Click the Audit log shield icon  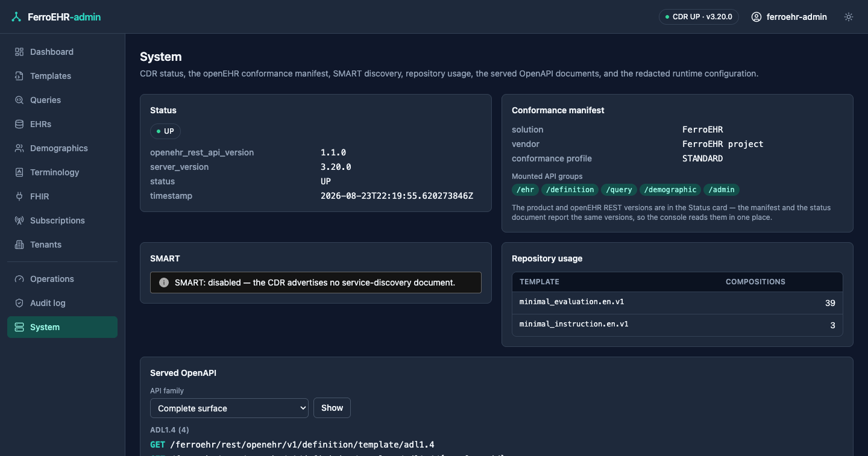pos(19,303)
